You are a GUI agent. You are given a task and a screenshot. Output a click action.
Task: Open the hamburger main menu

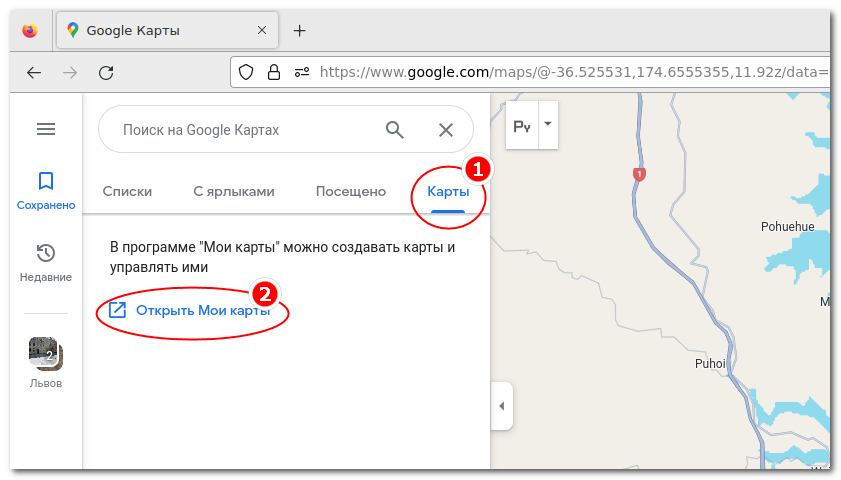(46, 129)
